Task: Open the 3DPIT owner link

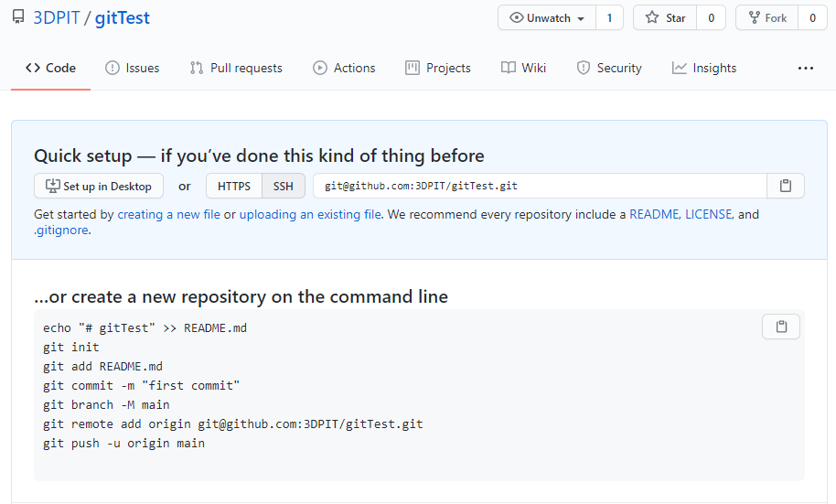Action: point(57,17)
